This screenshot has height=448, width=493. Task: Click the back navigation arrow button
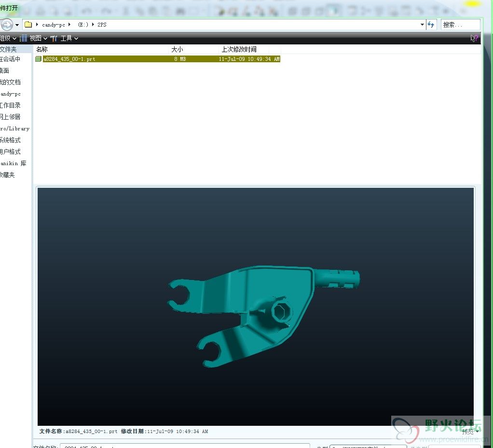(6, 25)
